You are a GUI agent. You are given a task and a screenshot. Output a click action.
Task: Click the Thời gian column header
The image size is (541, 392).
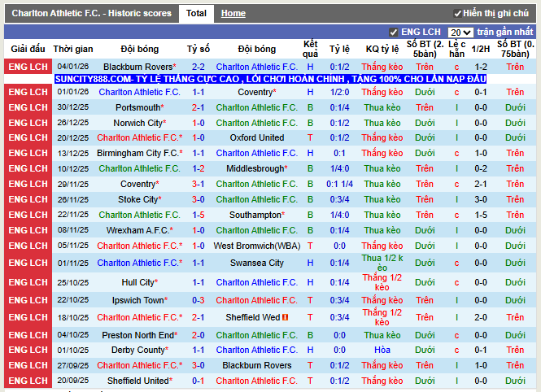click(73, 49)
